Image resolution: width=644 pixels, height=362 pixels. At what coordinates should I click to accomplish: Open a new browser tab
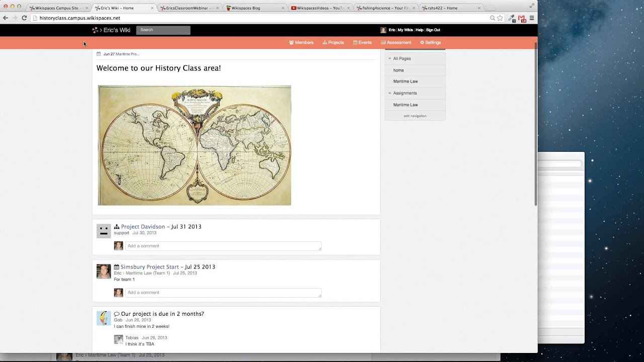point(491,8)
